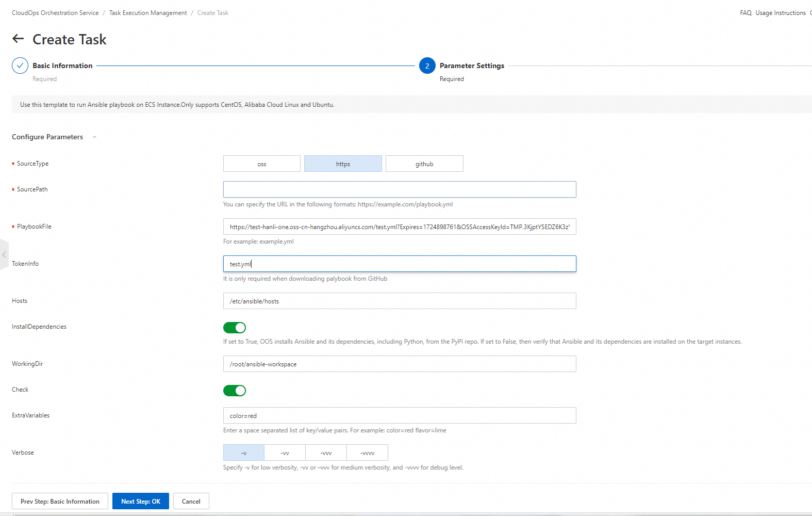Click the SourcePath URL format hint text
The width and height of the screenshot is (812, 516).
(x=338, y=204)
